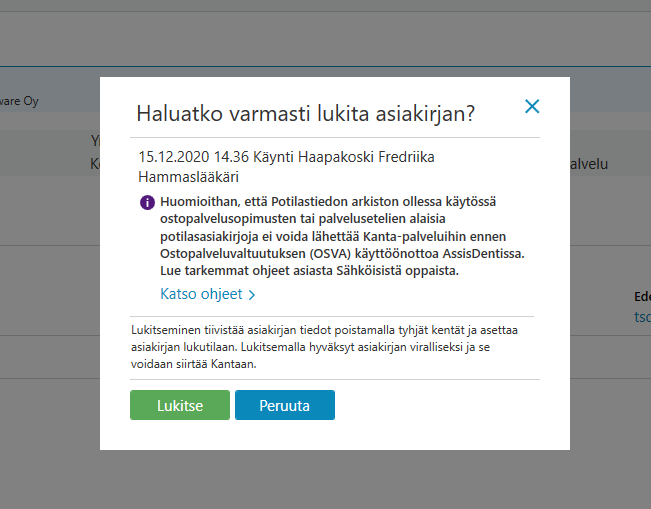
Task: Close the dialog with the X icon
Action: [532, 106]
